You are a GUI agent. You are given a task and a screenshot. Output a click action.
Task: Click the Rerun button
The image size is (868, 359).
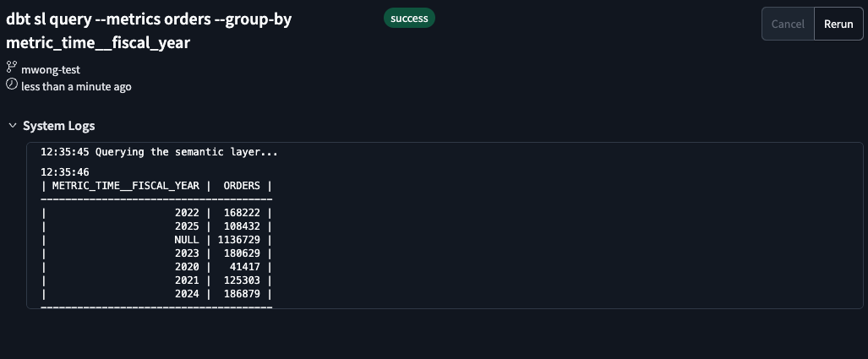coord(838,24)
